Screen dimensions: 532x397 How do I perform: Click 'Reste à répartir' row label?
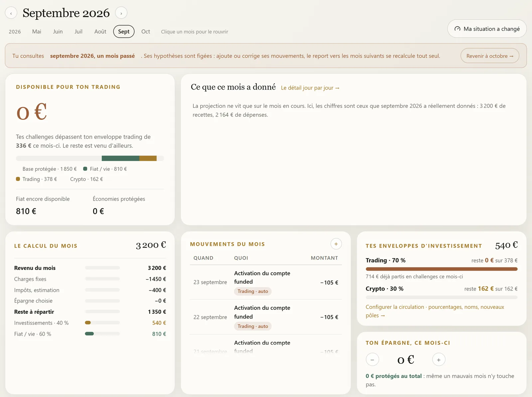[x=34, y=312]
